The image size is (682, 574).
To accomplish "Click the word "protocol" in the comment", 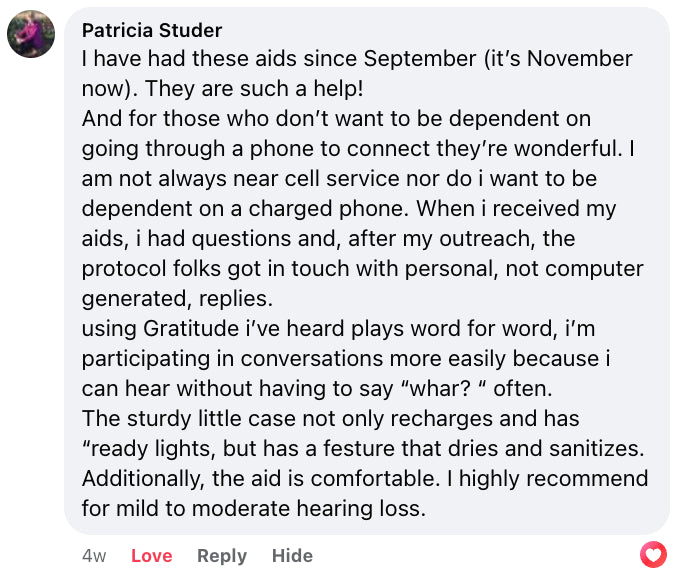I will click(123, 269).
